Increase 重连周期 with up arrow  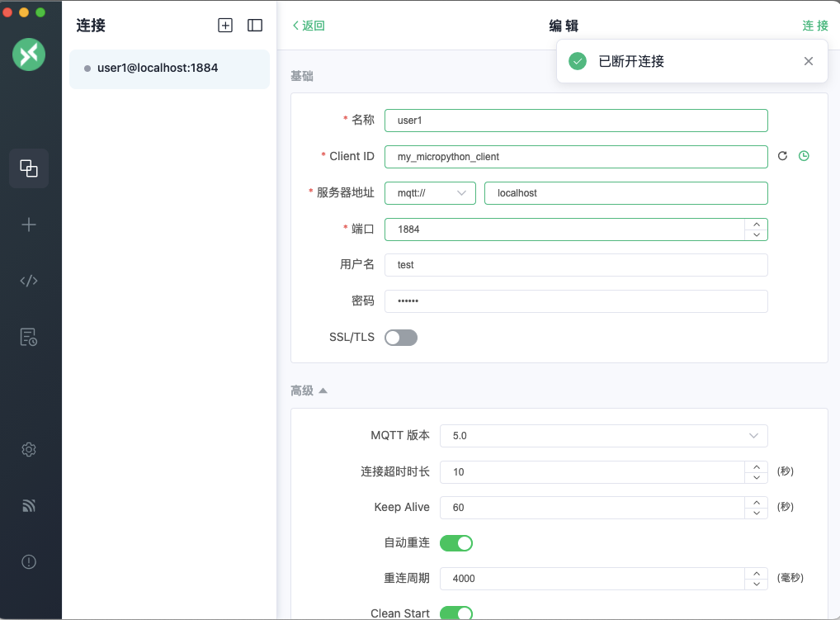tap(757, 574)
